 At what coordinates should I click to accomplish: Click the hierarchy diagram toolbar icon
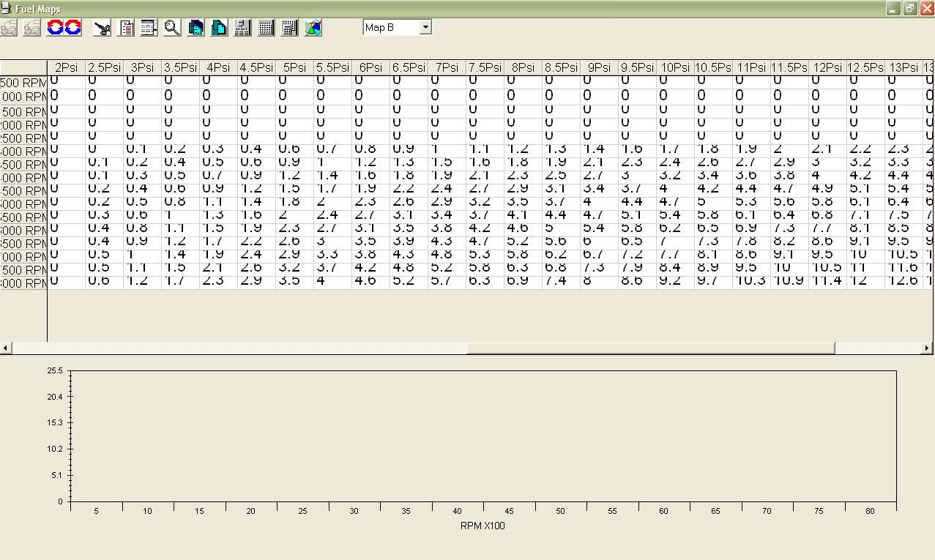click(242, 28)
